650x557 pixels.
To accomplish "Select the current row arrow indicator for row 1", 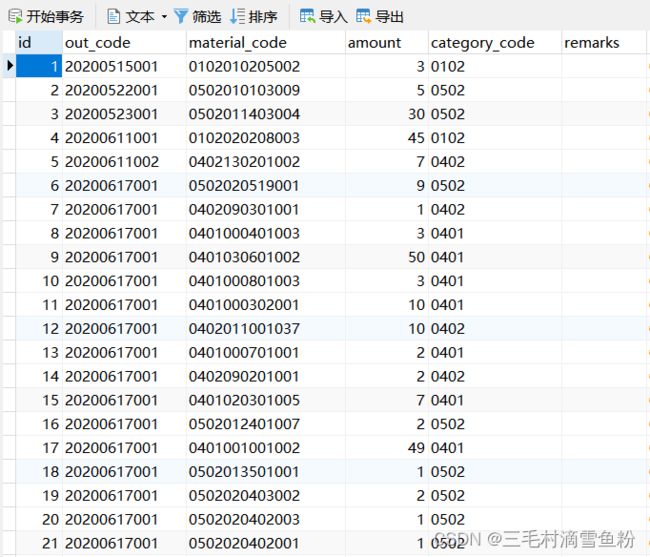I will (x=9, y=65).
